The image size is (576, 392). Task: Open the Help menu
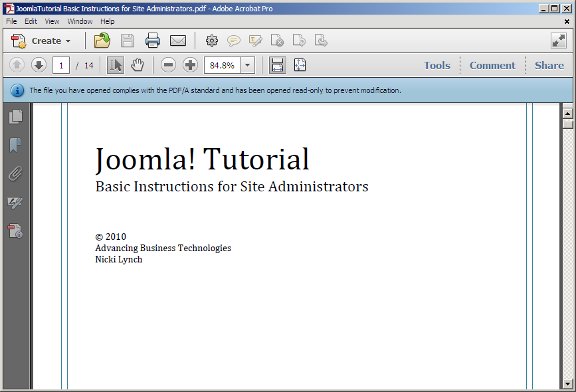107,21
